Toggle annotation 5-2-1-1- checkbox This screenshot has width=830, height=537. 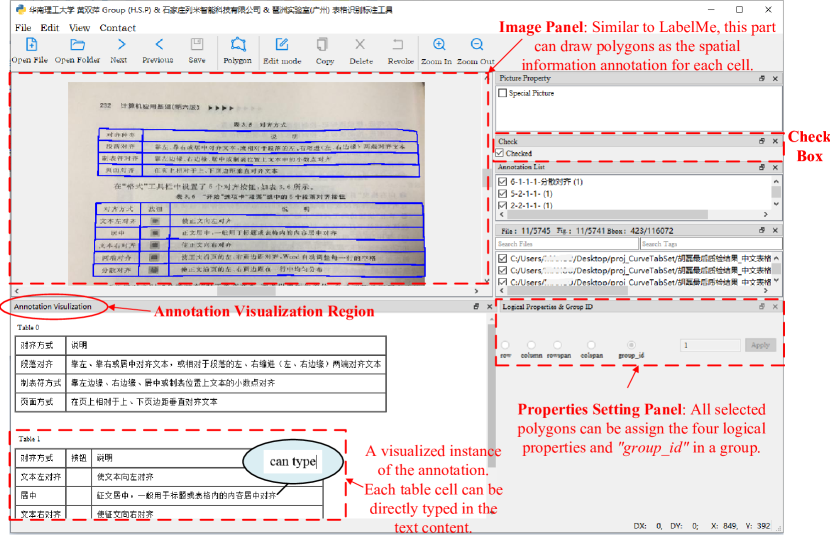[x=503, y=194]
